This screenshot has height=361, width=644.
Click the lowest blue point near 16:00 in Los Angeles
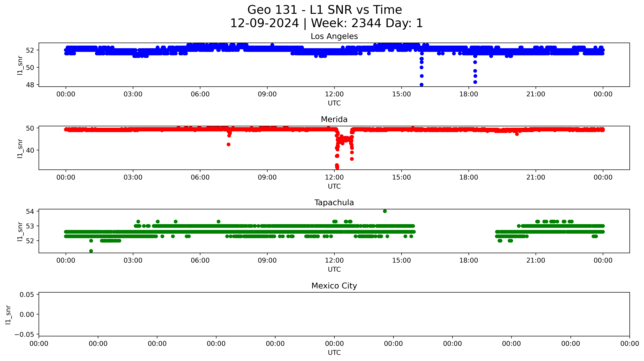click(421, 85)
